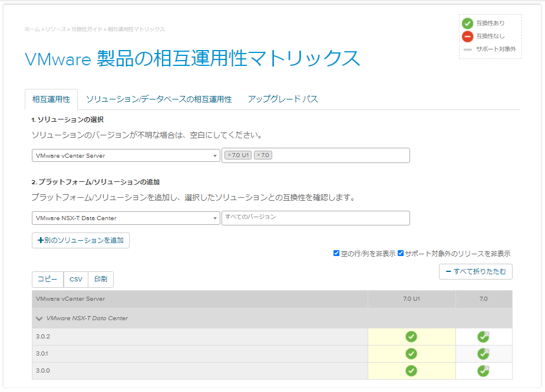Click the compatible checkmark for 3.0.1 under 7.0 U1
545x392 pixels.
click(x=411, y=354)
